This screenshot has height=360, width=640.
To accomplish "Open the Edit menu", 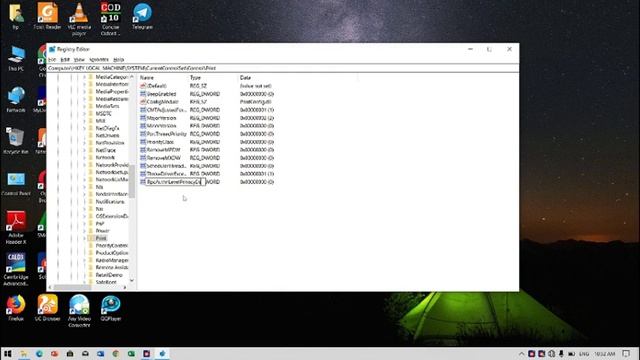I will pos(65,60).
